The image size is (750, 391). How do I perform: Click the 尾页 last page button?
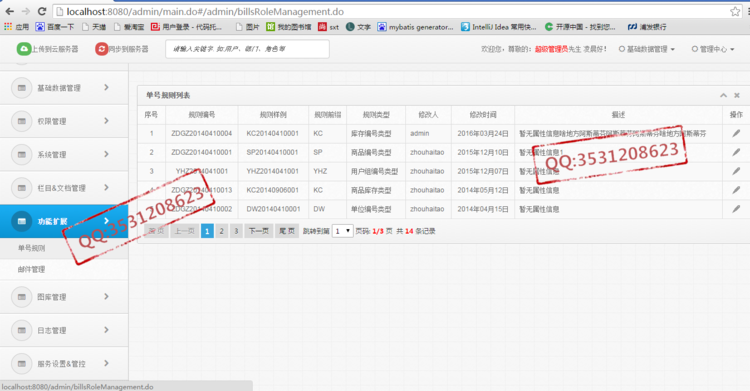(287, 231)
